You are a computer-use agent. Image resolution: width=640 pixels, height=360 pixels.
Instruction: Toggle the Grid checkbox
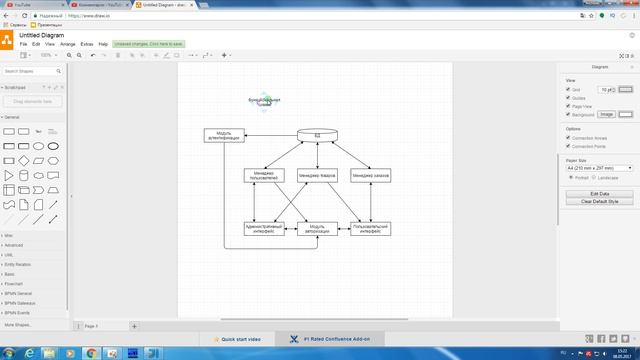(568, 89)
